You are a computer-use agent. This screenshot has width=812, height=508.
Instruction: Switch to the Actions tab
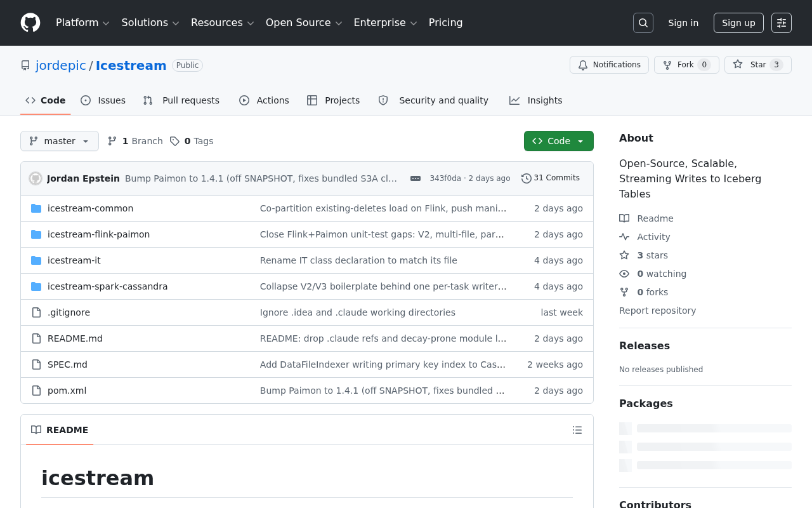(264, 100)
